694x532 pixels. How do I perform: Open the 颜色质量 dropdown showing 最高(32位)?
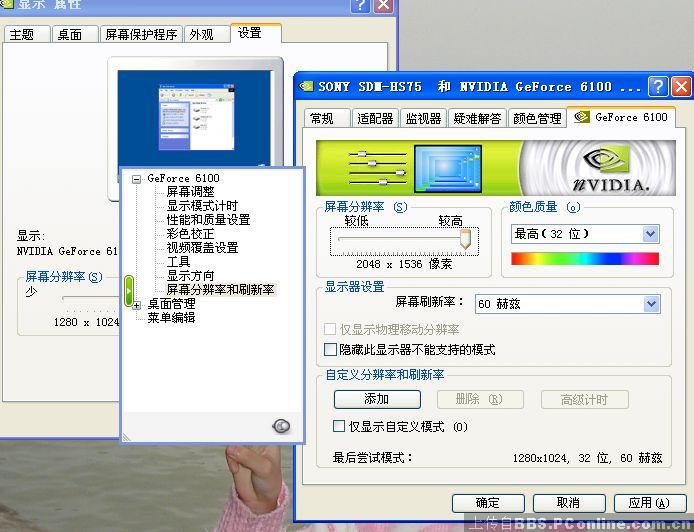tap(585, 234)
